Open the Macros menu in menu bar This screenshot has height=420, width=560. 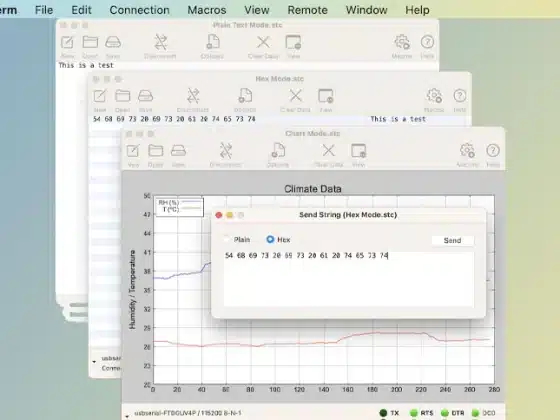point(207,10)
